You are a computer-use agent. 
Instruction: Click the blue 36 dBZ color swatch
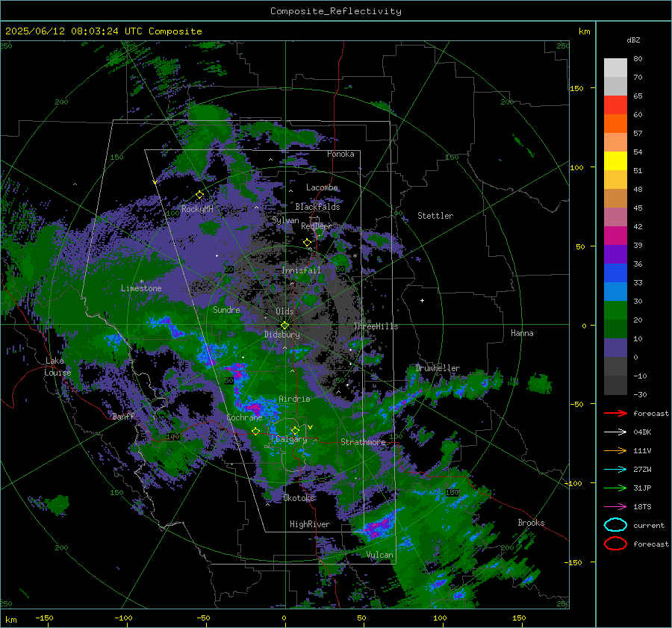coord(615,273)
